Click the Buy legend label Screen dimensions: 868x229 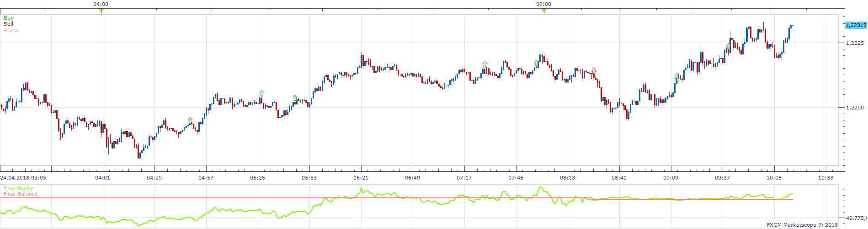[x=9, y=18]
